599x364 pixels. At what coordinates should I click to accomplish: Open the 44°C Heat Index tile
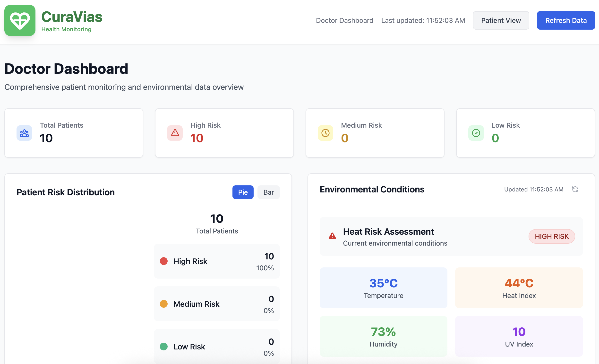[x=519, y=288]
